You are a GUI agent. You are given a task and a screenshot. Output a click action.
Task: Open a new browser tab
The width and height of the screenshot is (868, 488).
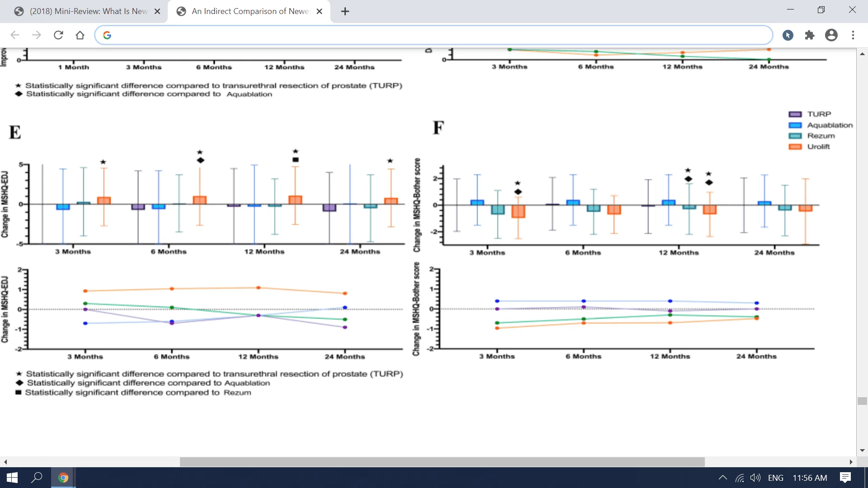[x=345, y=11]
